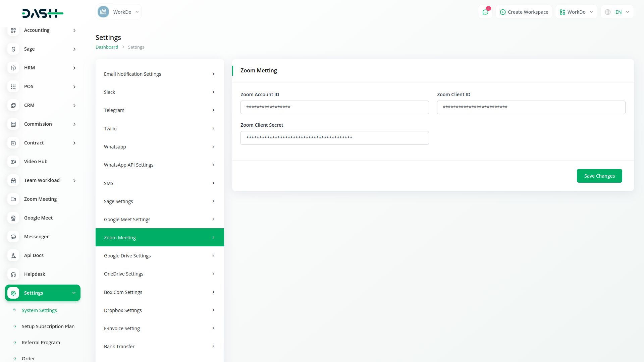The height and width of the screenshot is (362, 644).
Task: Open the WorkDo workspace dropdown at top left
Action: tap(118, 12)
